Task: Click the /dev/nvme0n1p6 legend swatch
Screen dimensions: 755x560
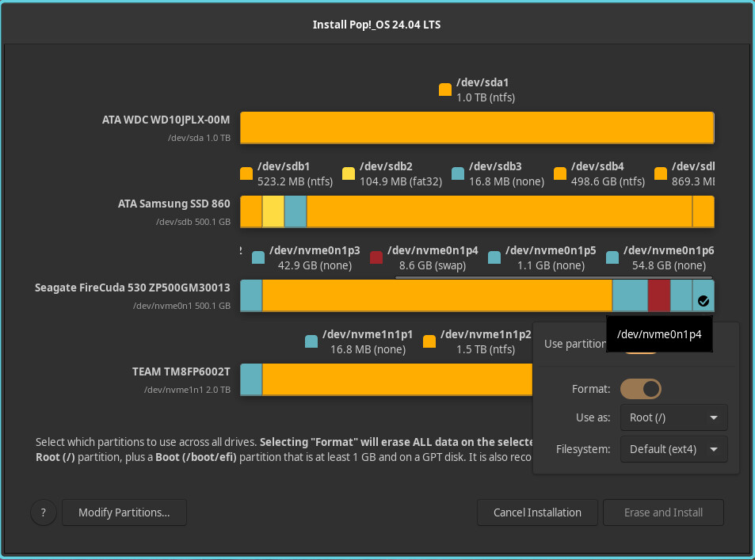Action: pos(612,257)
